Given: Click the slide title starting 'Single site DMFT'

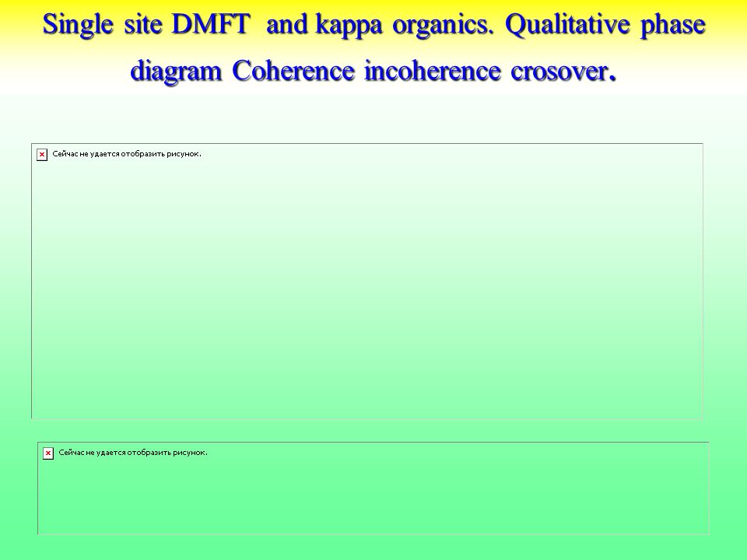Looking at the screenshot, I should point(373,47).
